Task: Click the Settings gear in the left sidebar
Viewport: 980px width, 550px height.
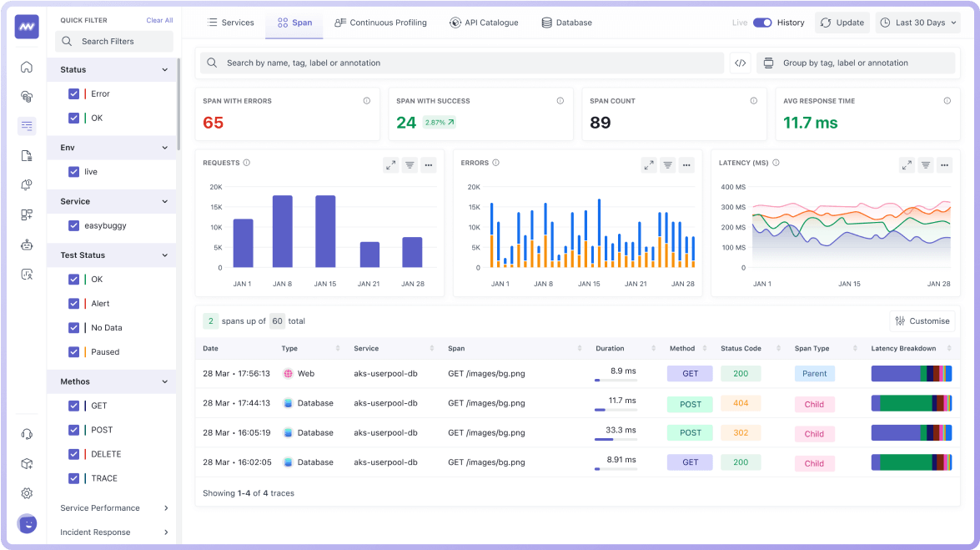Action: coord(26,493)
